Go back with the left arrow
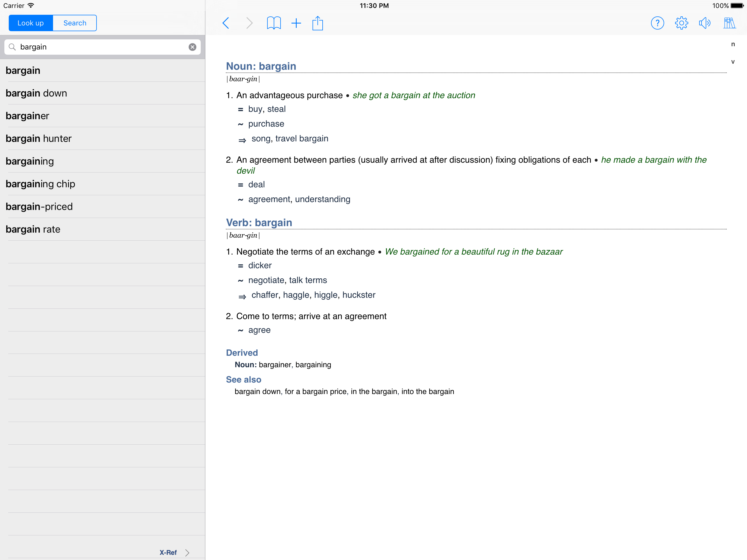 [226, 23]
